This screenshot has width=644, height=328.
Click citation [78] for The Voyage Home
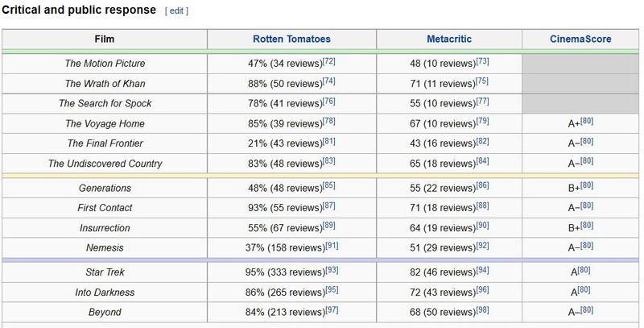click(329, 121)
